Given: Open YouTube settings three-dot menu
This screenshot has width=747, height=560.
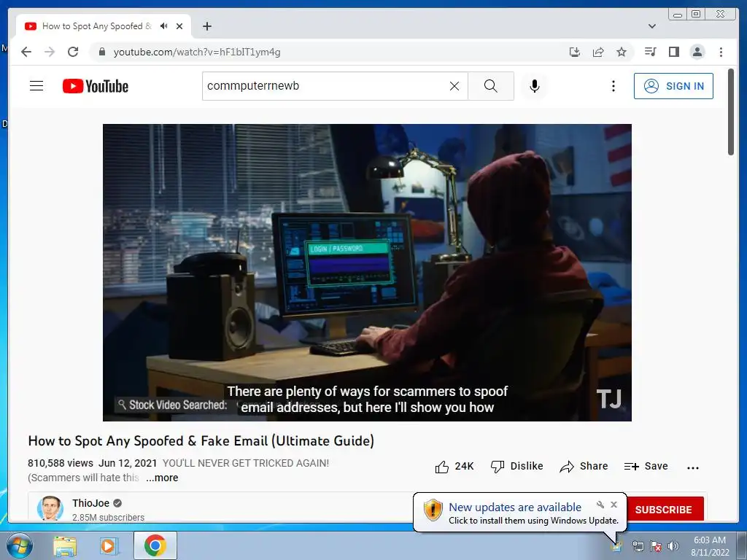Looking at the screenshot, I should [x=613, y=86].
